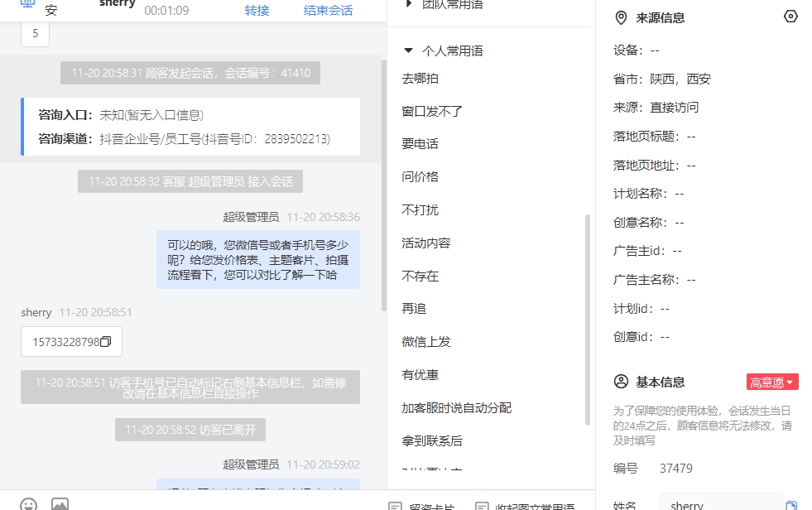
Task: Select the 拿到联系后 quick phrase
Action: [x=432, y=441]
